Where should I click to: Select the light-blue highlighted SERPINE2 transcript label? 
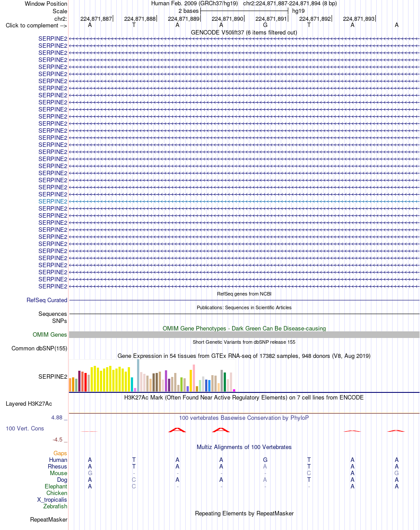pyautogui.click(x=53, y=201)
